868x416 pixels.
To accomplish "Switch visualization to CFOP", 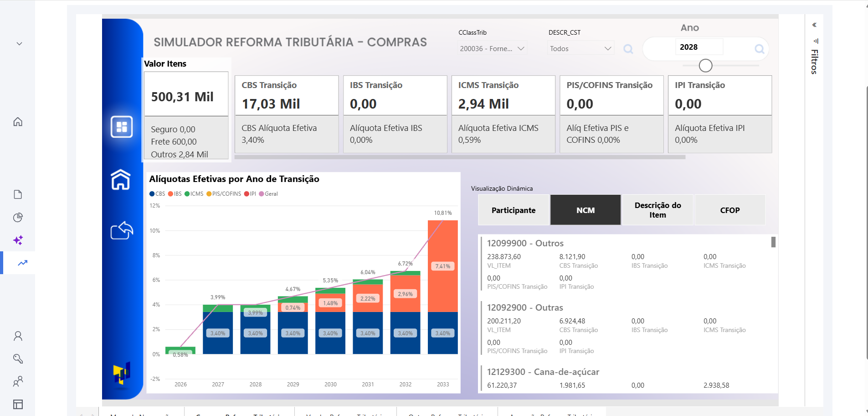I will pyautogui.click(x=729, y=210).
